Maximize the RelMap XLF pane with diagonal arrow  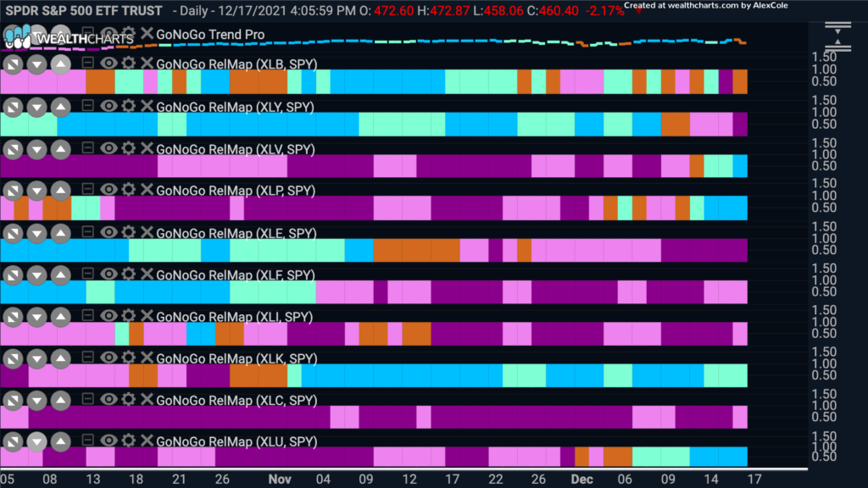13,275
